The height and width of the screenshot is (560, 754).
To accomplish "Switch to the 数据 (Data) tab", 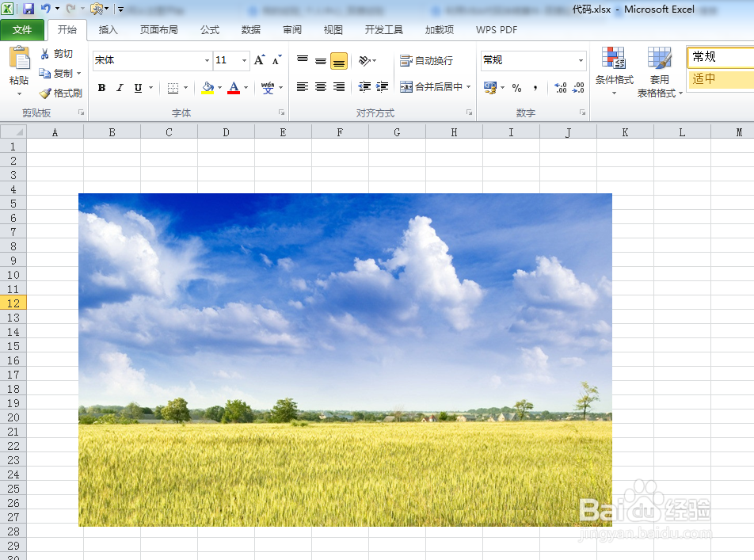I will pyautogui.click(x=250, y=30).
